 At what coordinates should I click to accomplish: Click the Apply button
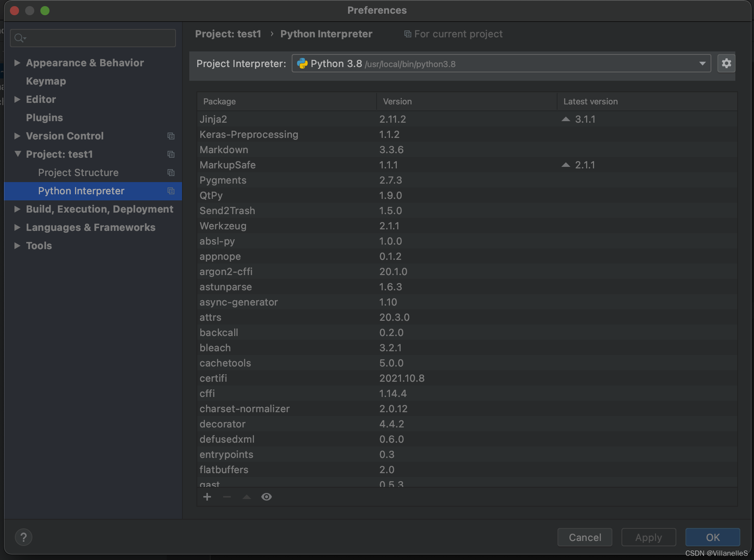[x=649, y=537]
